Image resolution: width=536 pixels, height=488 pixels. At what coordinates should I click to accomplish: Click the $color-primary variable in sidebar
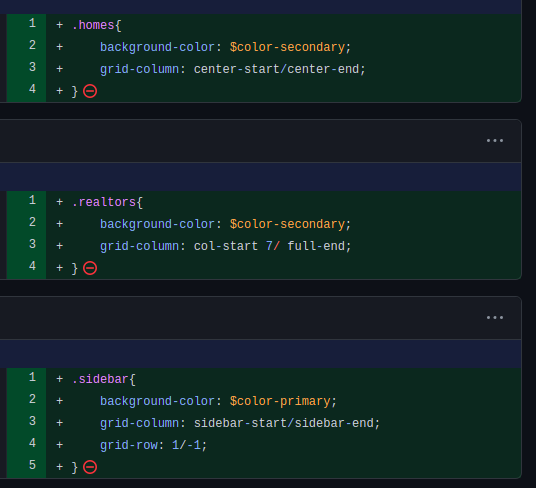(280, 401)
